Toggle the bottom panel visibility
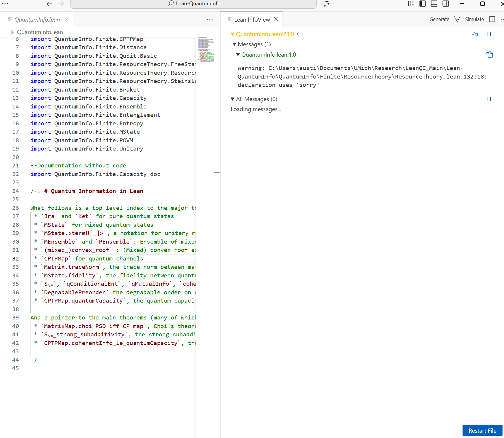This screenshot has height=438, width=504. (x=434, y=4)
